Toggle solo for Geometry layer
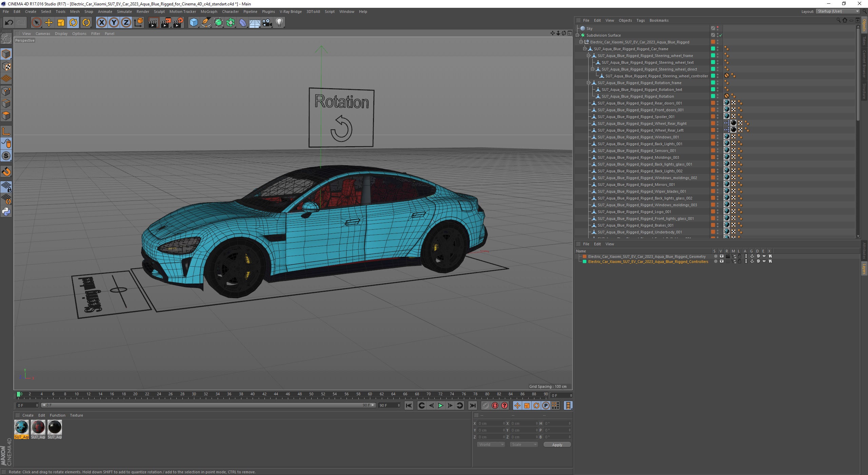This screenshot has width=868, height=475. (x=715, y=256)
